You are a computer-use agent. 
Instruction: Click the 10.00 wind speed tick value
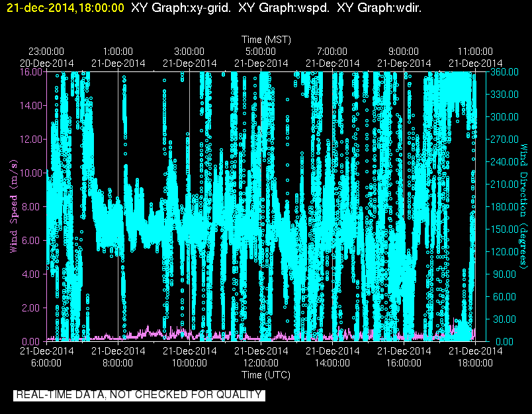point(31,173)
